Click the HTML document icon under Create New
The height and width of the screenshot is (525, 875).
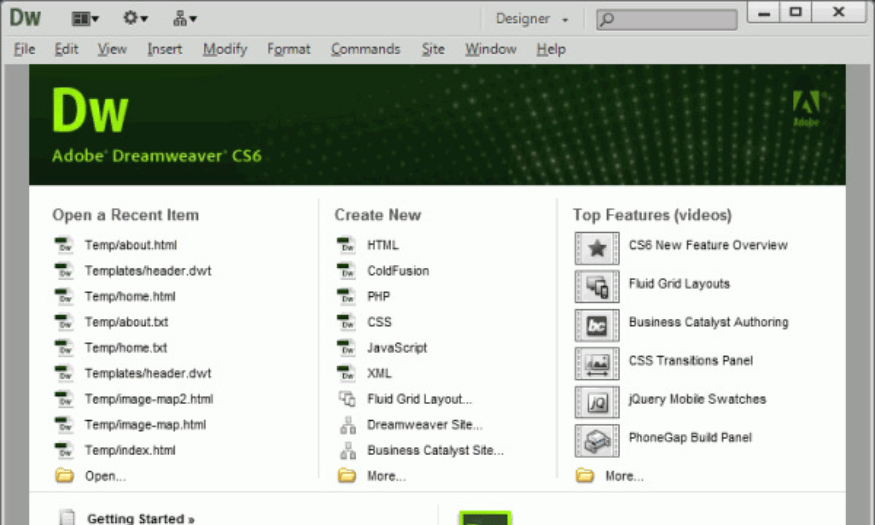[347, 245]
